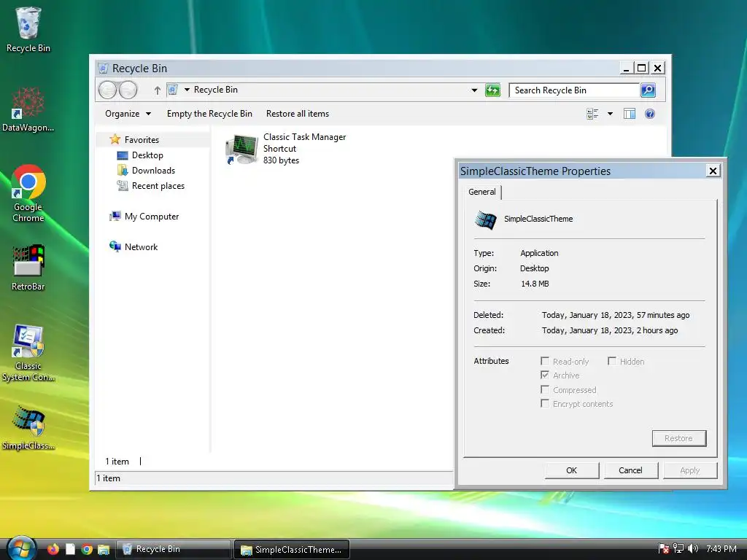The image size is (747, 560).
Task: Select Favorites in the navigation pane
Action: pyautogui.click(x=142, y=139)
